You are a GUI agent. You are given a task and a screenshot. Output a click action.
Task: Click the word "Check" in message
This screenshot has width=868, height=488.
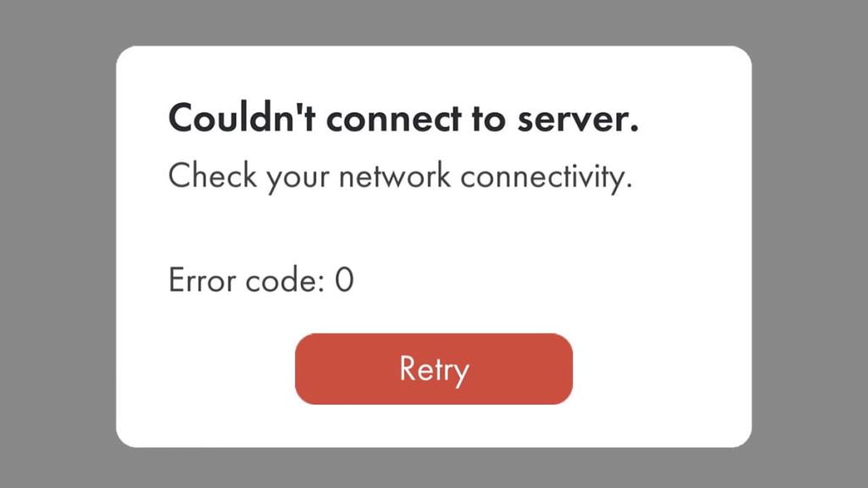pos(213,176)
